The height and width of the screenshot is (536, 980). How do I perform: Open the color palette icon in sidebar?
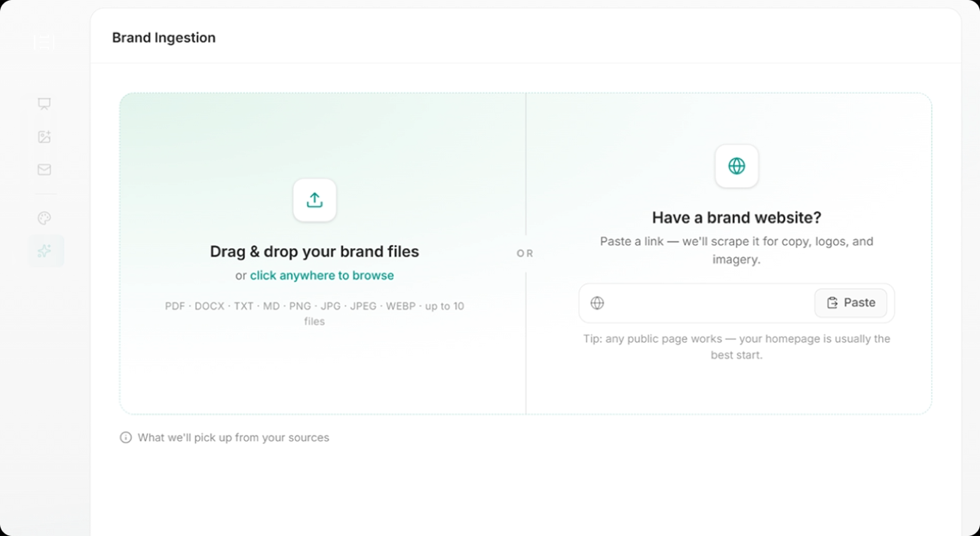(x=44, y=219)
